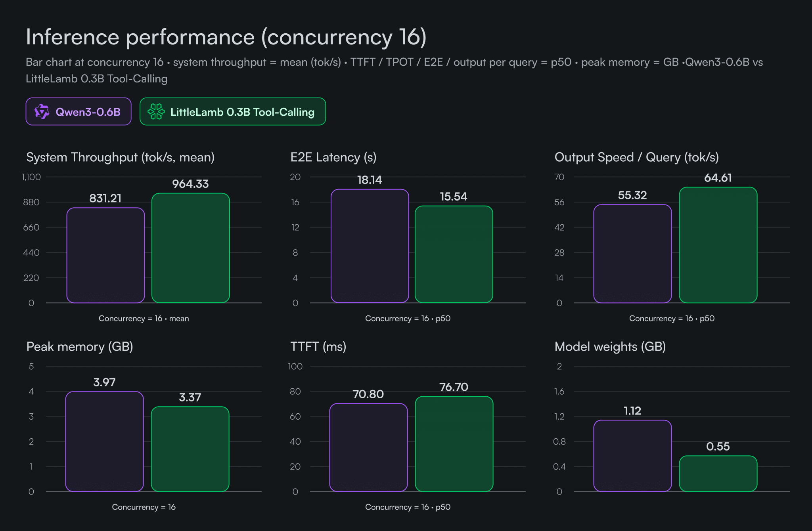Click the 55.32 purple Output Speed bar
The height and width of the screenshot is (531, 812).
(x=632, y=254)
